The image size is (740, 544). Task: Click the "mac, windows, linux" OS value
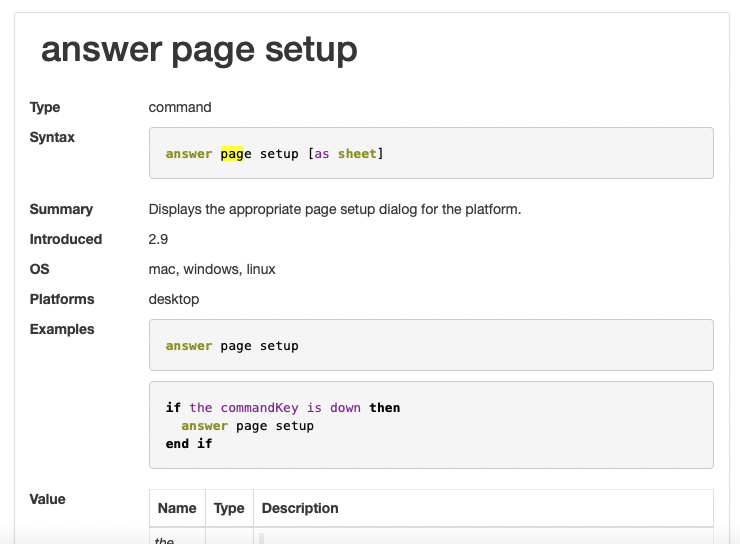tap(212, 269)
